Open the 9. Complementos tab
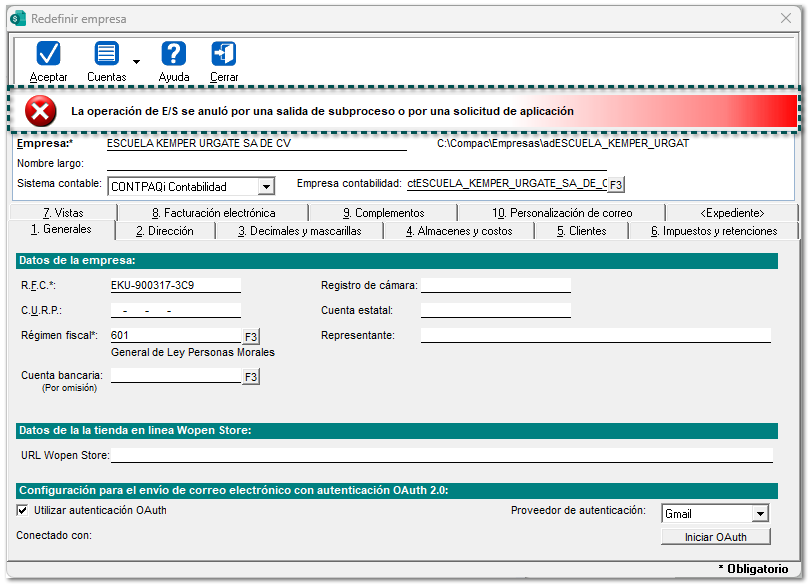 coord(383,213)
